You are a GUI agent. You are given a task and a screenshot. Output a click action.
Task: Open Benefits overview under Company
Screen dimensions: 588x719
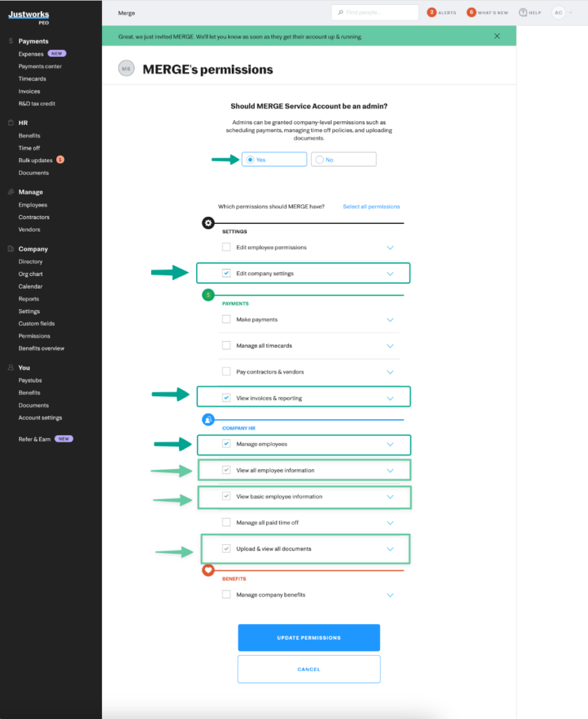click(x=41, y=348)
